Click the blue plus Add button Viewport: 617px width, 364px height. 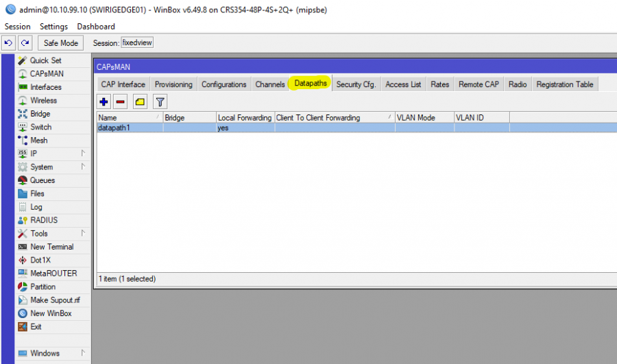[104, 102]
